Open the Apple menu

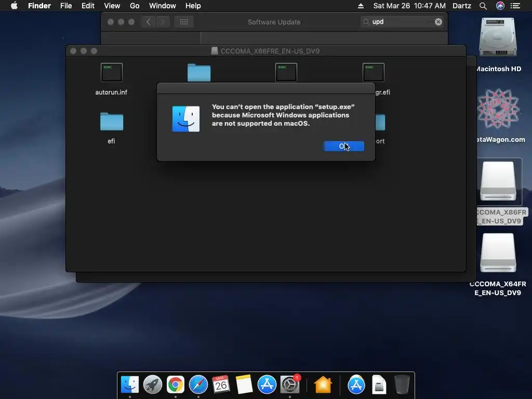(14, 6)
